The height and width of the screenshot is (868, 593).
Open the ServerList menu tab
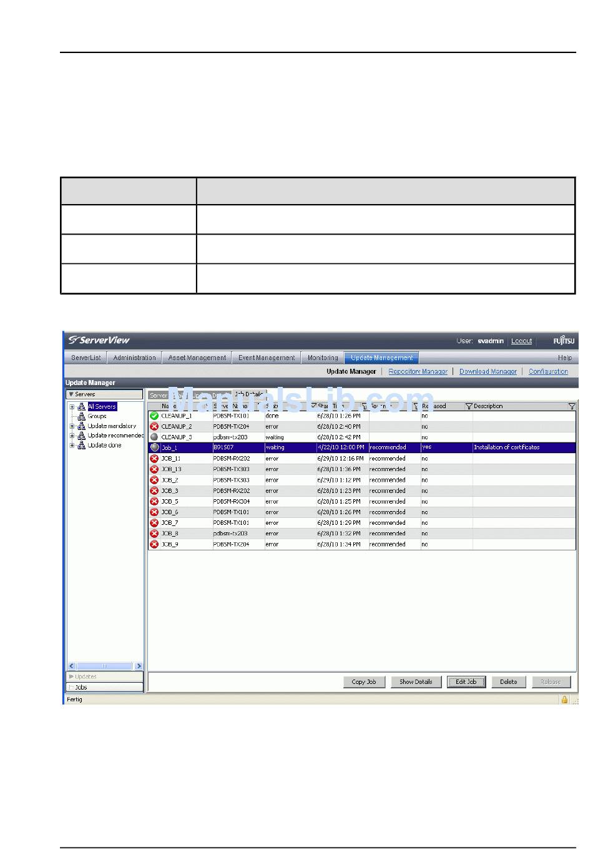(x=86, y=358)
